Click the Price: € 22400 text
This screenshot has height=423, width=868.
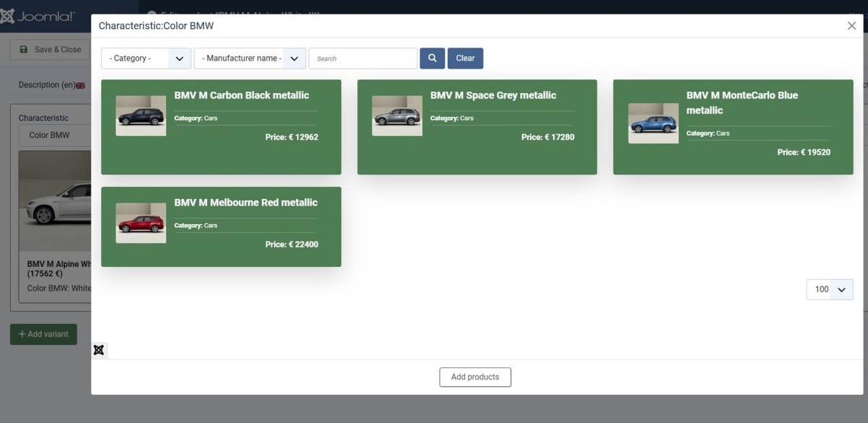coord(292,244)
